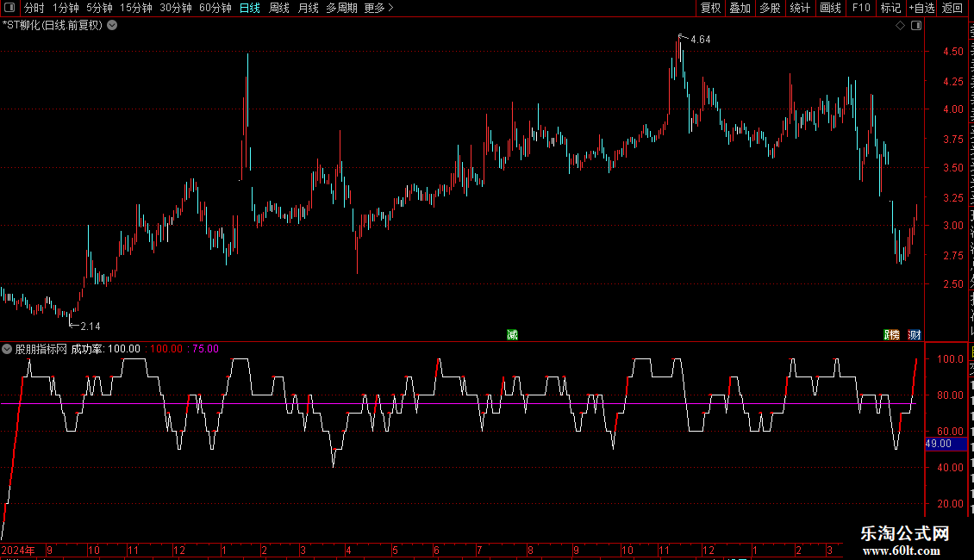Click the 成功率: 100.00 value
This screenshot has height=560, width=974.
coord(106,349)
